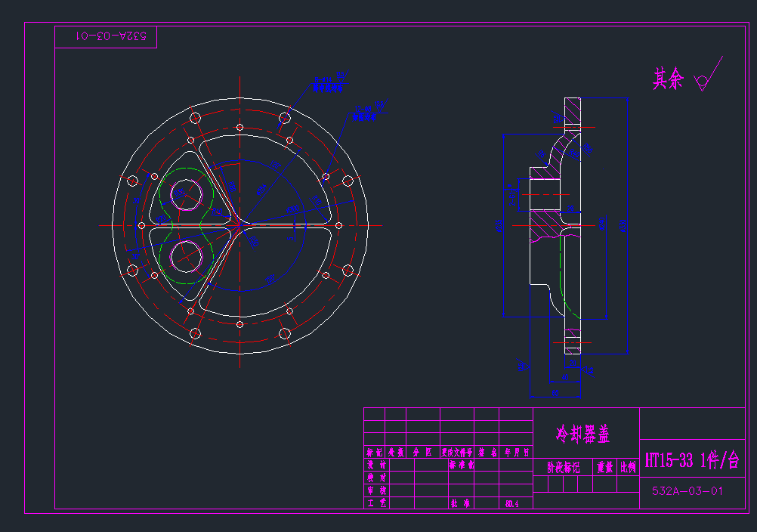The height and width of the screenshot is (532, 757).
Task: Select the rotated drawing number in top-left box
Action: [x=107, y=36]
